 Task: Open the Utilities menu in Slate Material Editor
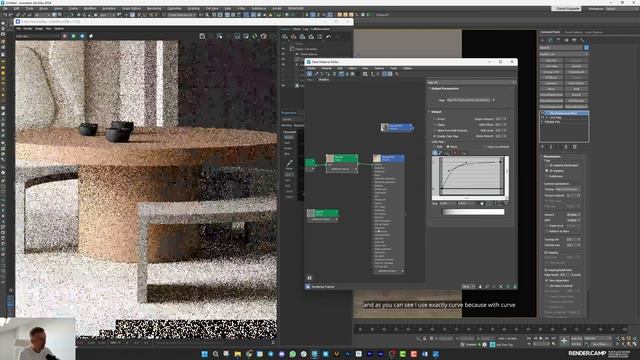407,68
